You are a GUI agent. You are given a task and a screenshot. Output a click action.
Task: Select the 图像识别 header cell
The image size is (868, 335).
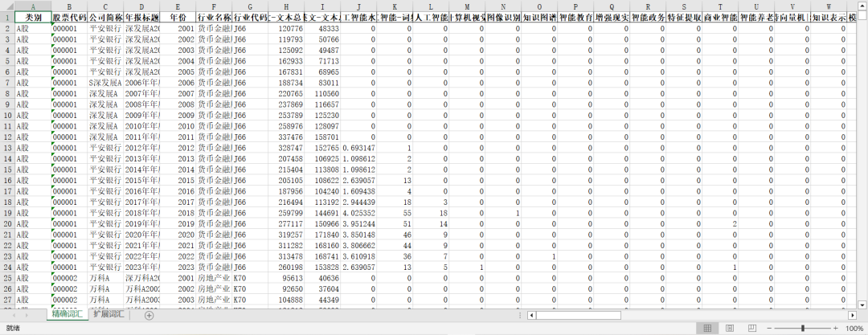(x=503, y=17)
